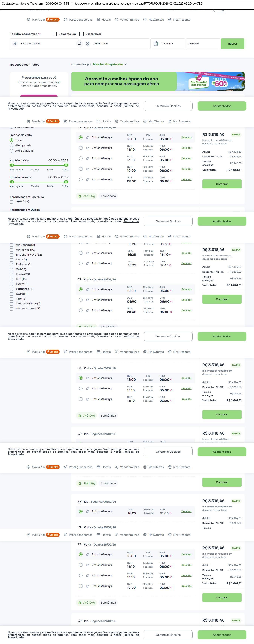Go to Vender milhas in navigation
The width and height of the screenshot is (254, 644).
pos(127,20)
